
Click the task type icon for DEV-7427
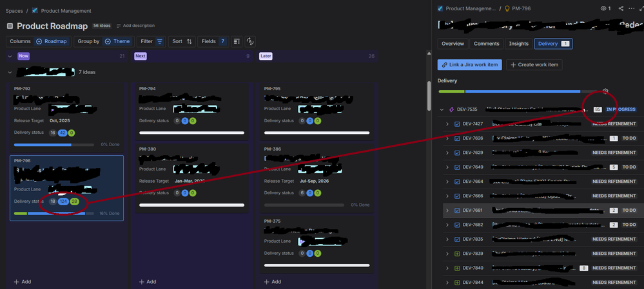pos(457,124)
